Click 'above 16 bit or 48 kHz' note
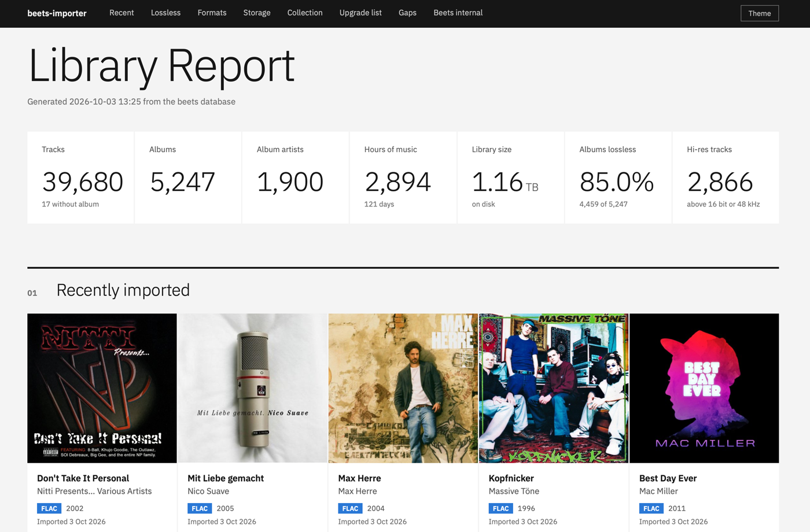Image resolution: width=810 pixels, height=532 pixels. click(723, 204)
